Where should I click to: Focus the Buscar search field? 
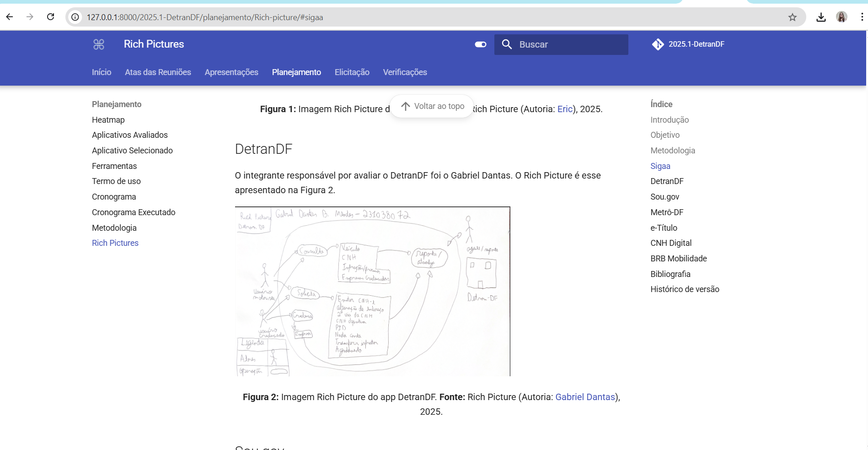tap(561, 44)
